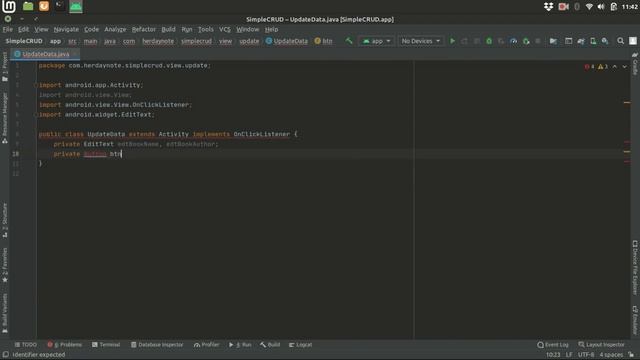The height and width of the screenshot is (360, 640).
Task: Click the Make Project hammer icon
Action: click(x=349, y=41)
